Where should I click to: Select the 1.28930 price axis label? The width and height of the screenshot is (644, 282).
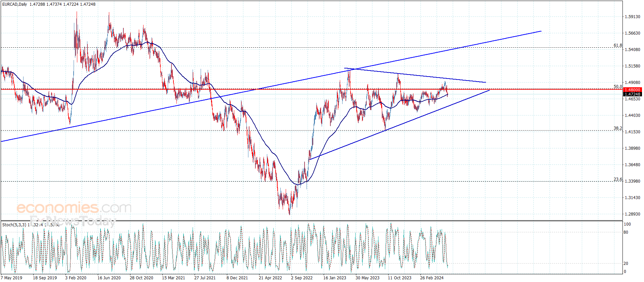[x=632, y=214]
